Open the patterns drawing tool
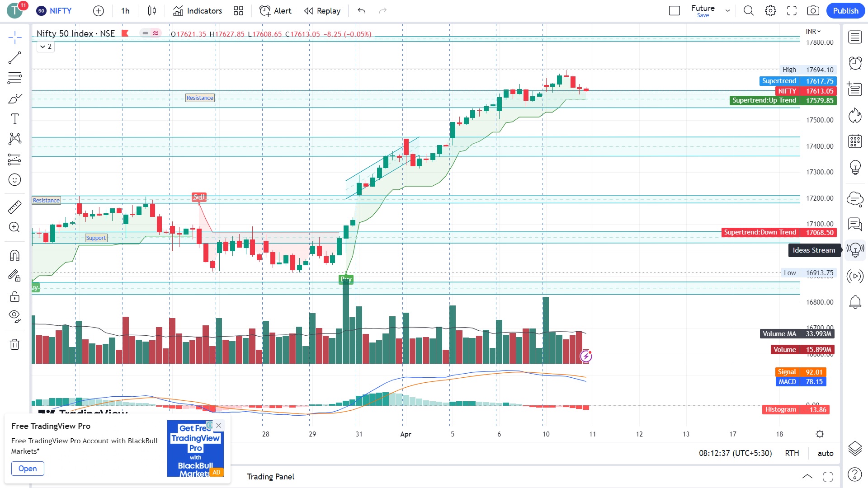The image size is (868, 488). [15, 139]
